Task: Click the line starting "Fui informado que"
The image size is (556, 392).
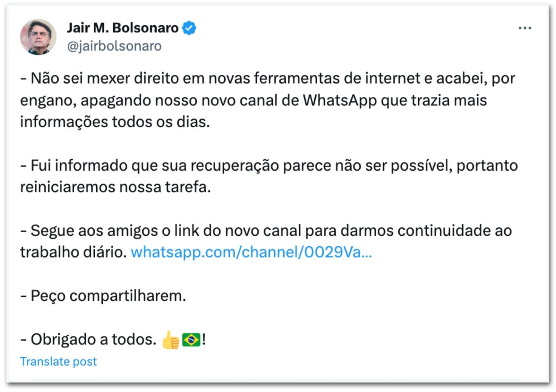Action: click(x=269, y=165)
